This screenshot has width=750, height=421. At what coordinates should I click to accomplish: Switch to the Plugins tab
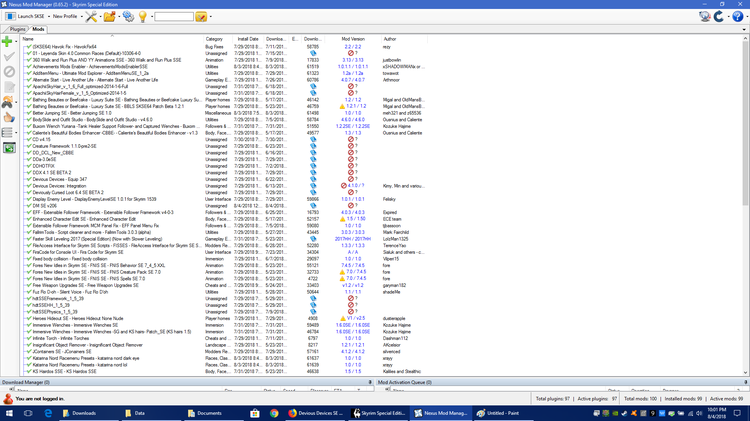(18, 29)
